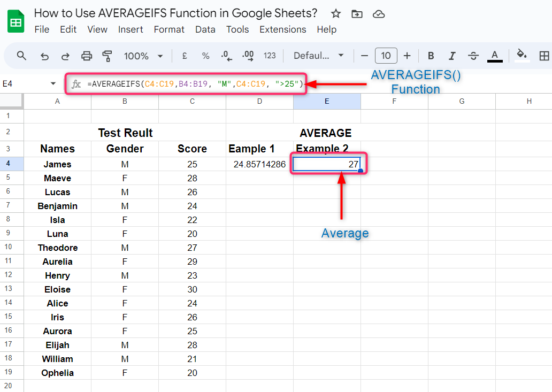Move document to a folder icon
Screen dimensions: 552x392
click(x=357, y=14)
